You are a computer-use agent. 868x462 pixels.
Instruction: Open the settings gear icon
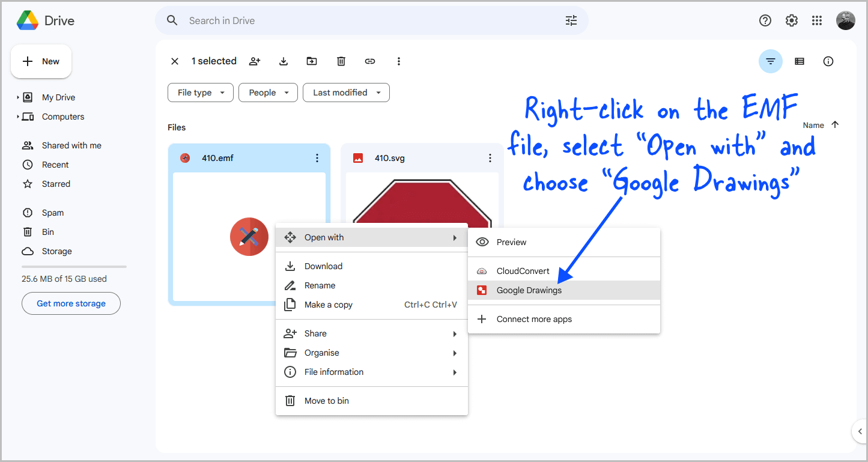pos(792,20)
